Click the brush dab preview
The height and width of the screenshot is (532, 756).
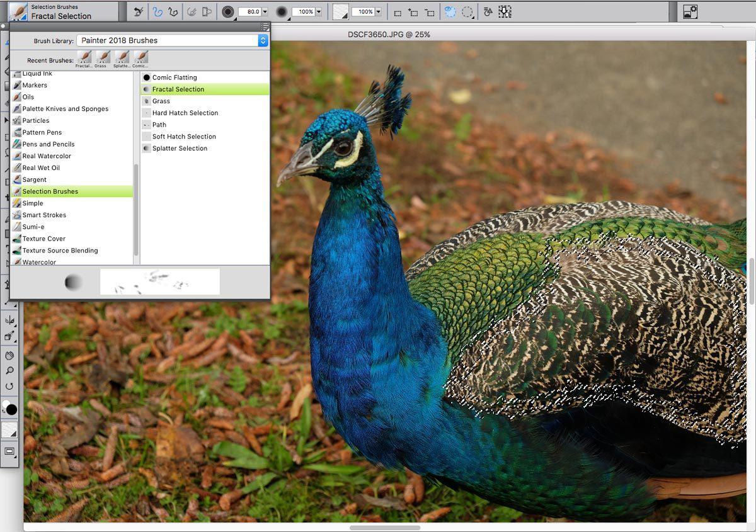click(x=74, y=282)
